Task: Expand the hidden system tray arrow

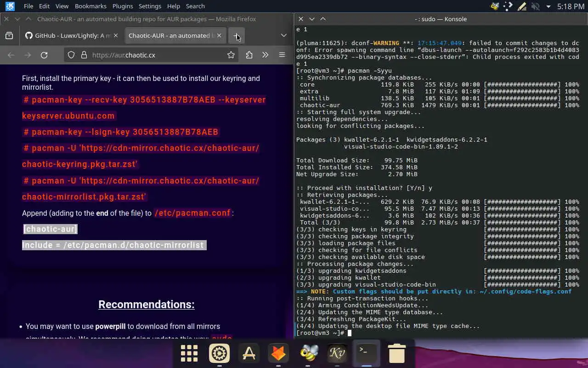Action: pyautogui.click(x=548, y=6)
